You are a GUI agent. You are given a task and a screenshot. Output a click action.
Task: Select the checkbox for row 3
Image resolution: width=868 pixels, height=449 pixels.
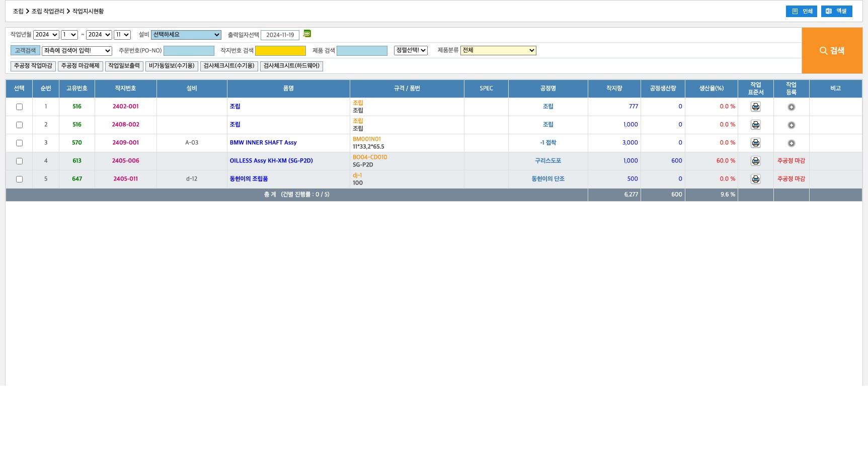click(19, 143)
